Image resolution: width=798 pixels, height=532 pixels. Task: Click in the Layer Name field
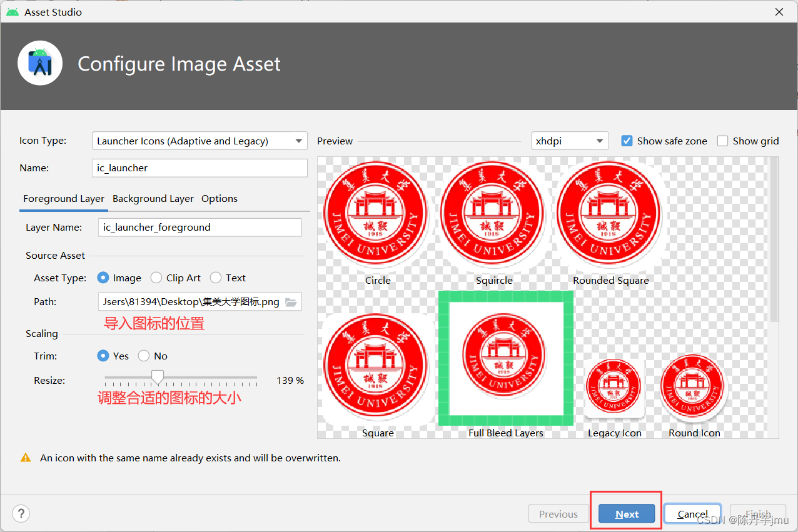(199, 227)
